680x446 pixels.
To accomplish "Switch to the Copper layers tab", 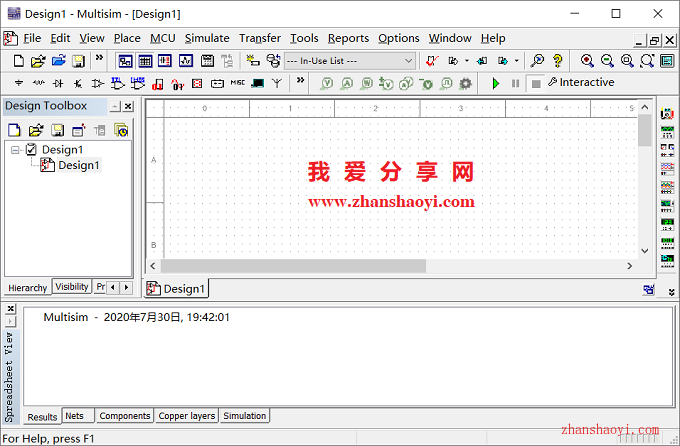I will (x=186, y=416).
